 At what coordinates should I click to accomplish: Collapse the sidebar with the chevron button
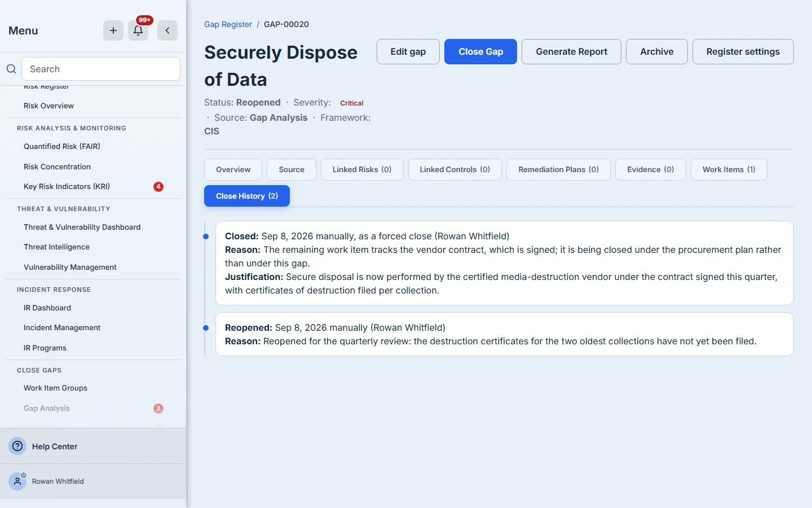(167, 30)
